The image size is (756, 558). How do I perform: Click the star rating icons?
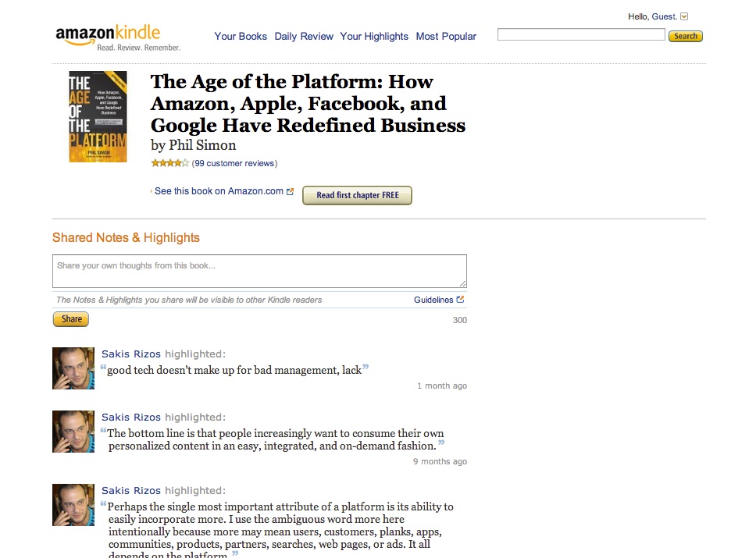[169, 163]
